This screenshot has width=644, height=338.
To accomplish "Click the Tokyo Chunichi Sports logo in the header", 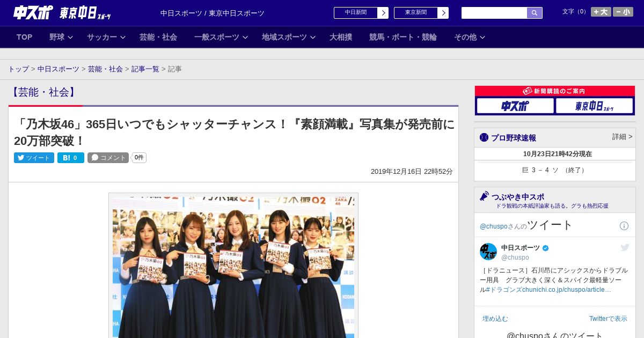I will [85, 13].
